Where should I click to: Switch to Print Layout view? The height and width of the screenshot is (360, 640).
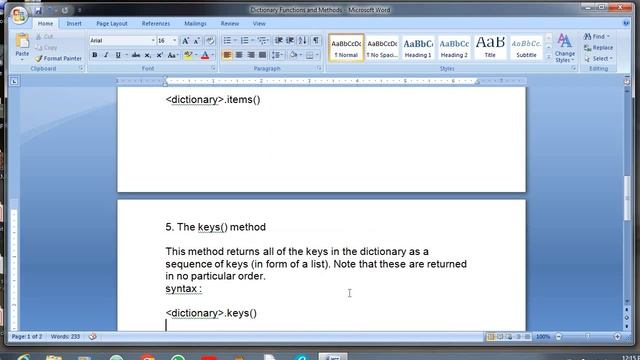tap(491, 337)
